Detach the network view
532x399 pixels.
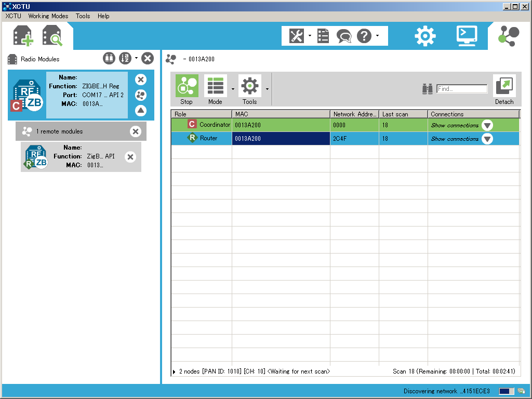pyautogui.click(x=504, y=90)
